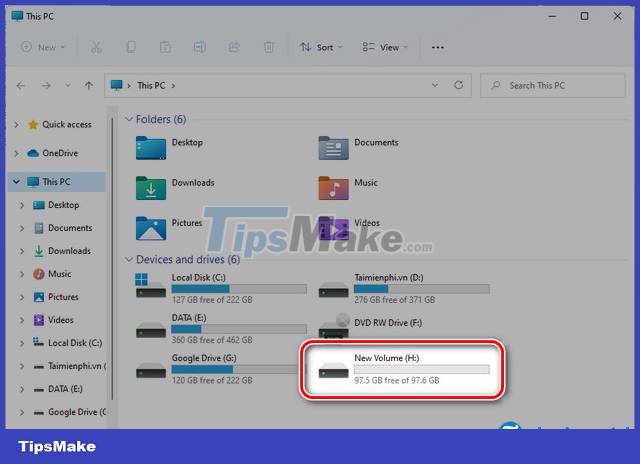Click the '360 GB free of 462 GB' text
This screenshot has width=640, height=464.
pos(212,340)
